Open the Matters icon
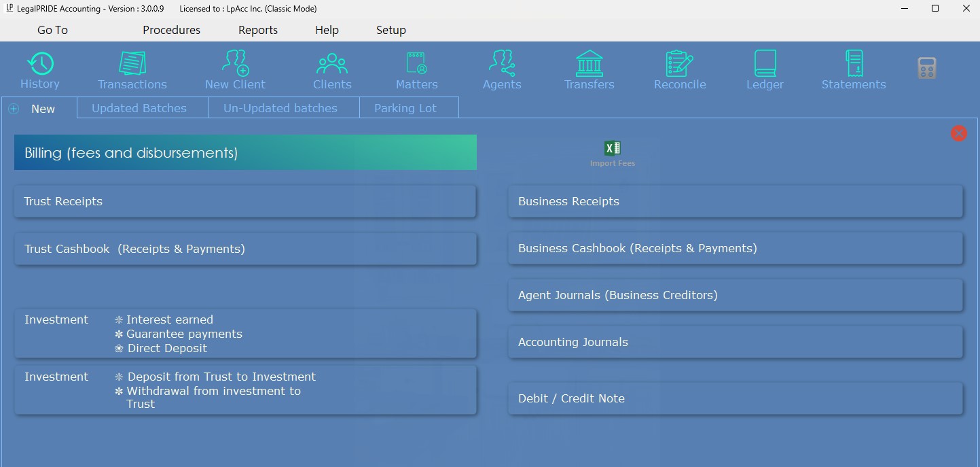The image size is (980, 467). coord(416,64)
